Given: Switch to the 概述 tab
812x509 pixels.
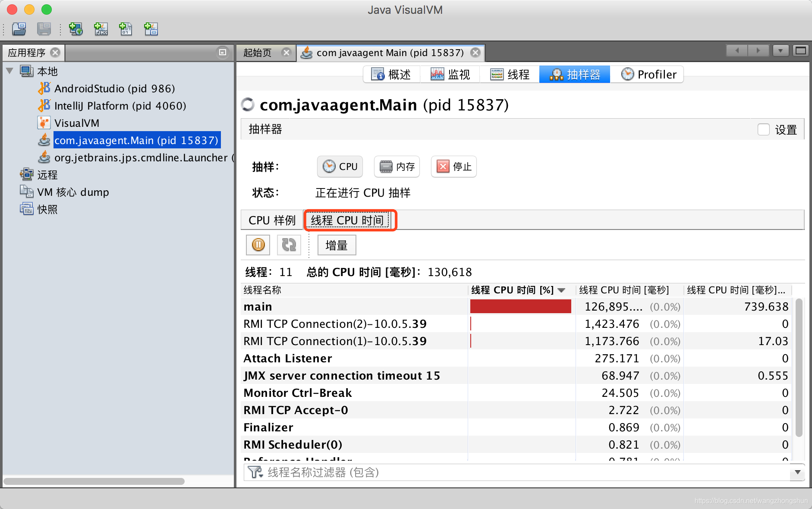Looking at the screenshot, I should click(391, 74).
